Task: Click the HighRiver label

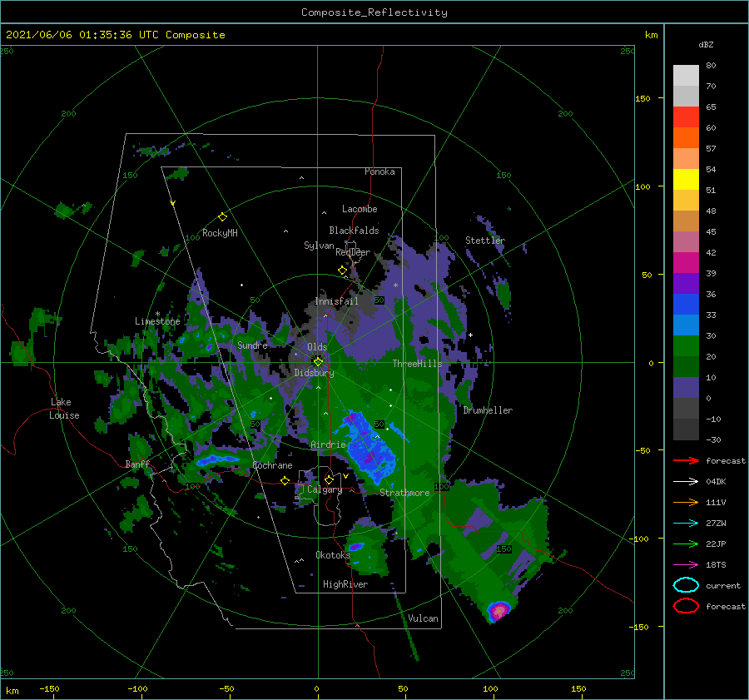Action: coord(345,584)
